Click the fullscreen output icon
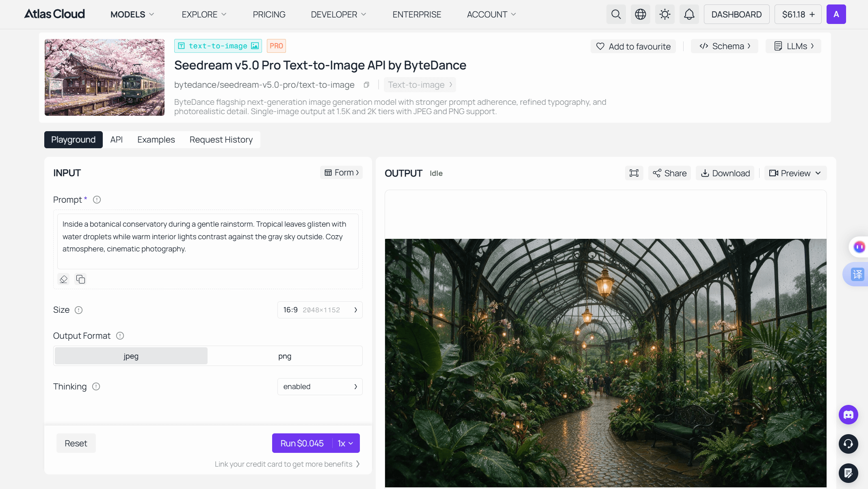 click(x=634, y=173)
